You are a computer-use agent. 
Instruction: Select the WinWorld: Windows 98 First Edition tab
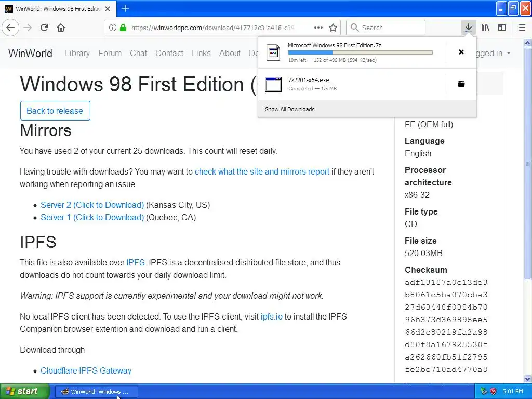pos(58,9)
